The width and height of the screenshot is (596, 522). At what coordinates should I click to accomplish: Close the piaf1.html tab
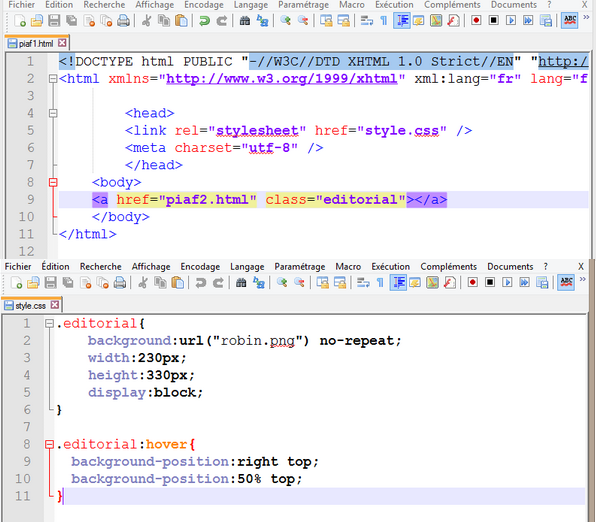pyautogui.click(x=62, y=43)
